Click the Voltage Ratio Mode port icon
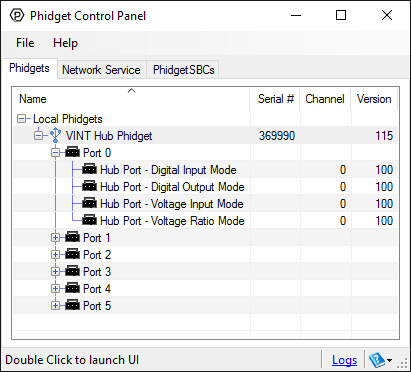 tap(89, 220)
